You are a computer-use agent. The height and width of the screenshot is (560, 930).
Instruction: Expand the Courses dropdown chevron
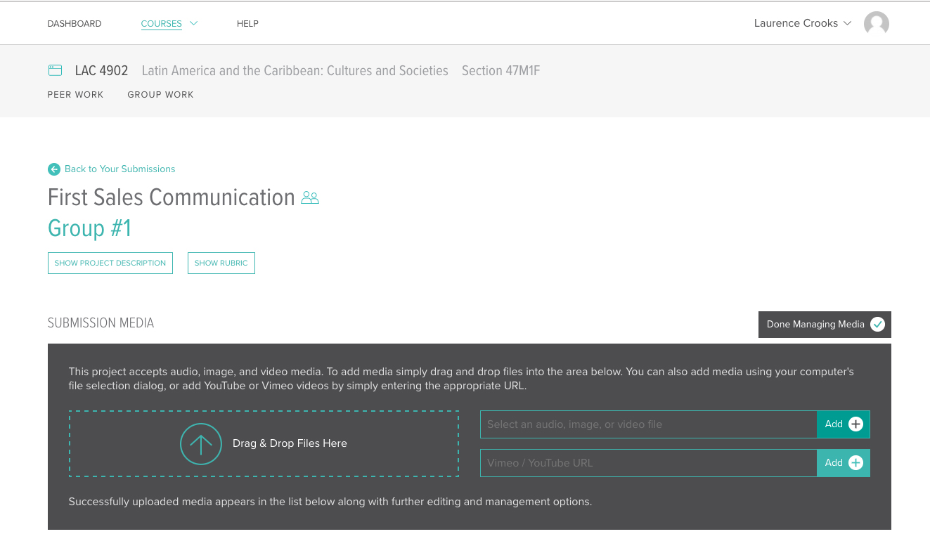point(194,23)
